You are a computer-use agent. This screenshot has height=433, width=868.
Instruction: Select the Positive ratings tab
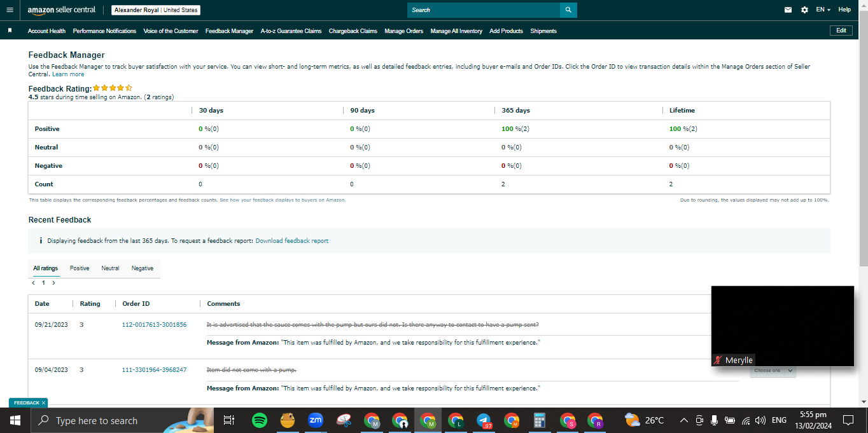point(80,268)
